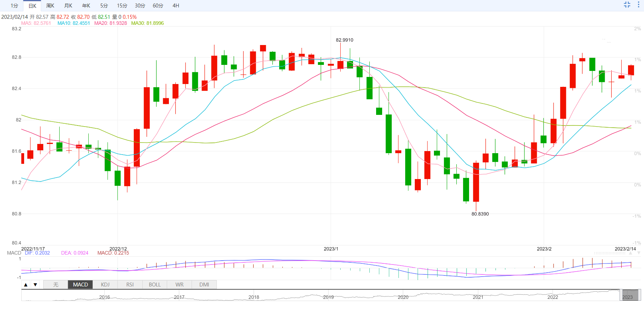This screenshot has width=644, height=312.
Task: Click the MA10: 82.4551 legend label
Action: [74, 23]
